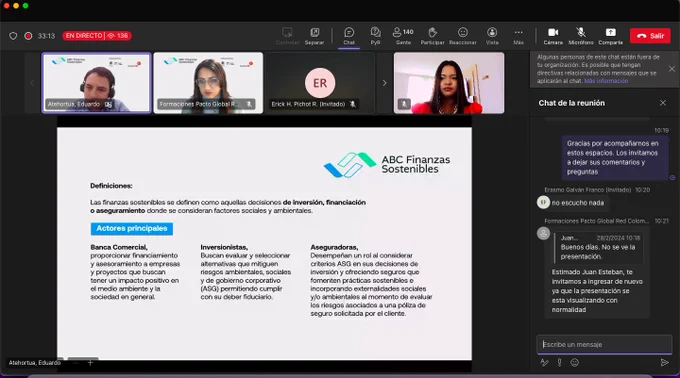Screen dimensions: 680x378
Task: Click the mic muted icon on Erick's tile
Action: click(x=353, y=104)
